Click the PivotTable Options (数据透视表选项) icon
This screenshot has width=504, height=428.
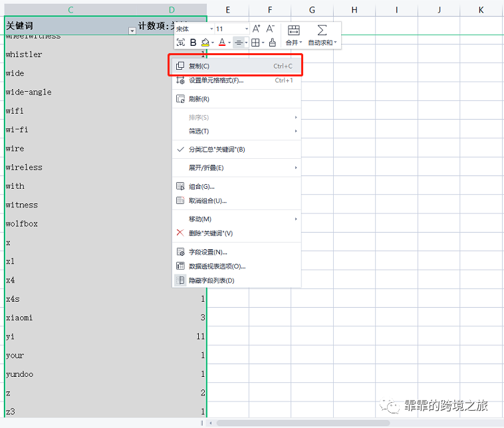[180, 266]
